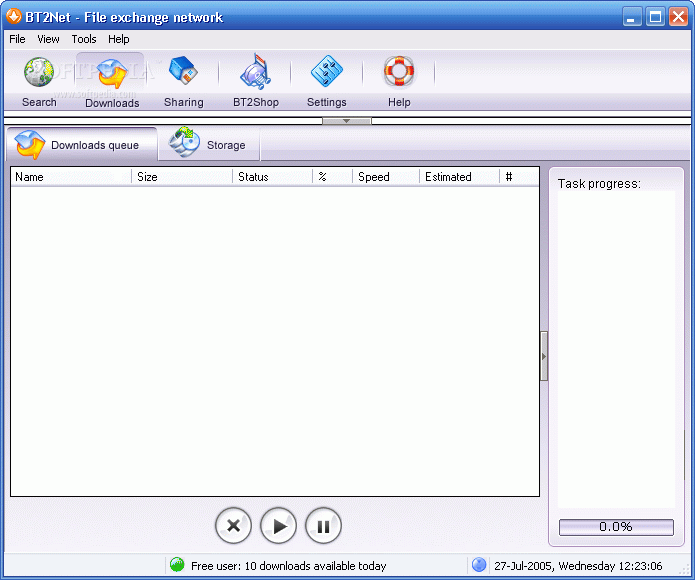The height and width of the screenshot is (580, 695).
Task: Click the BT2Net title bar app icon
Action: point(13,16)
